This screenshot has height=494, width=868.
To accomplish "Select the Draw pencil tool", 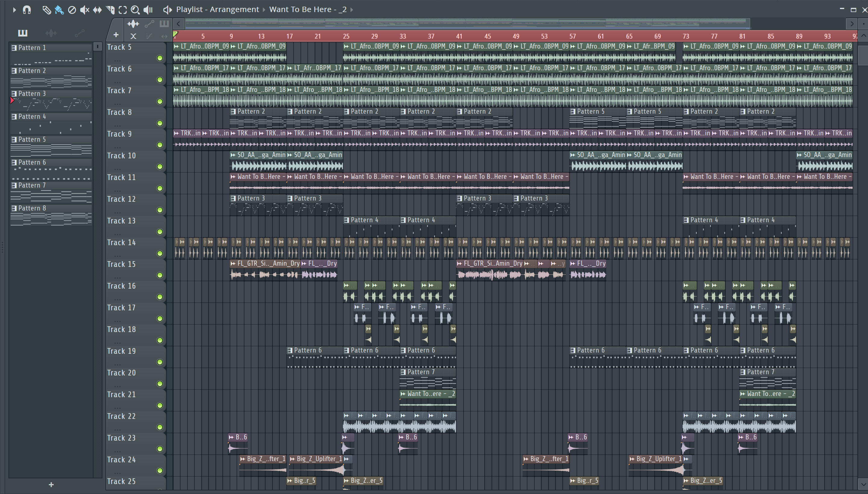I will (46, 10).
